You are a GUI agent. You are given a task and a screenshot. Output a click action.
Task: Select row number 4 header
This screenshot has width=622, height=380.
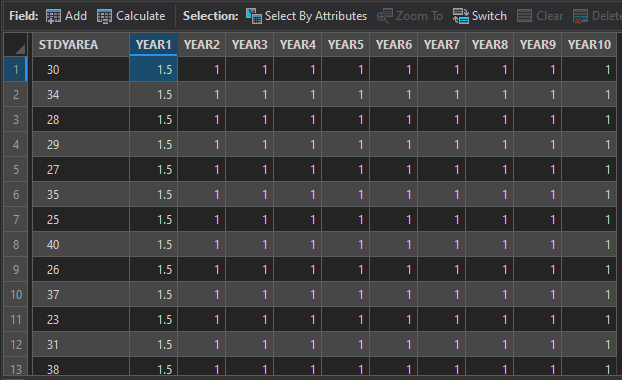tap(15, 144)
